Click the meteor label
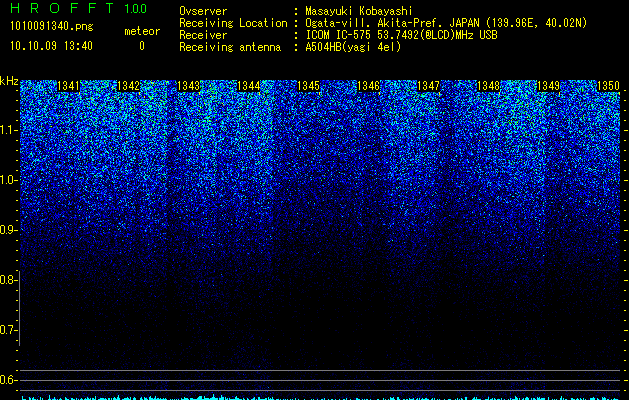Image resolution: width=629 pixels, height=400 pixels. click(x=142, y=31)
